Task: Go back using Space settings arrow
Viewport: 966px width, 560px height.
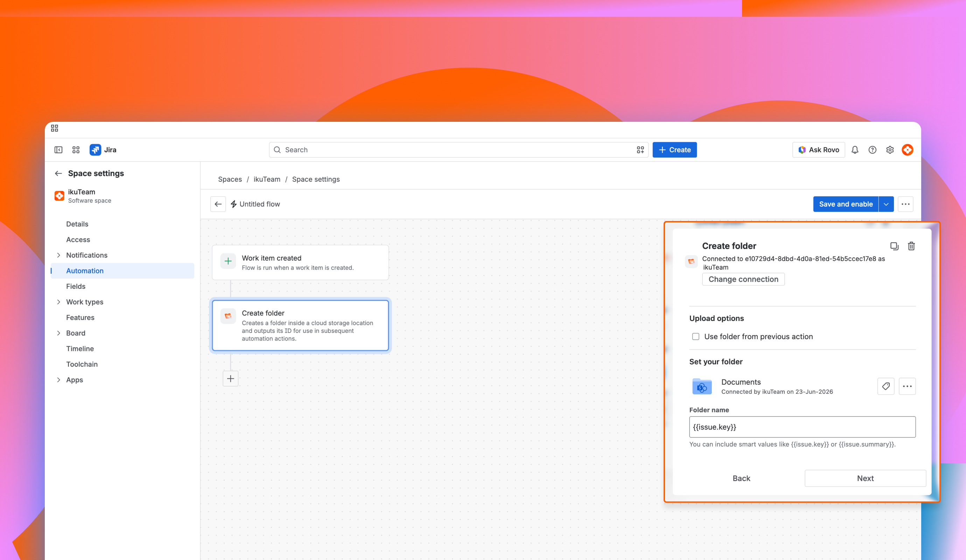Action: click(58, 173)
